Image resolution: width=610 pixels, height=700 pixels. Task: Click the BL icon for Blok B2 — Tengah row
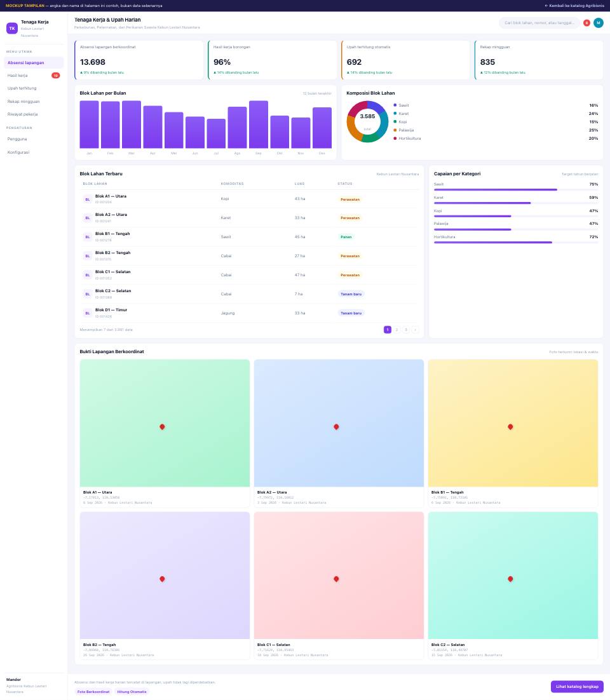[88, 256]
